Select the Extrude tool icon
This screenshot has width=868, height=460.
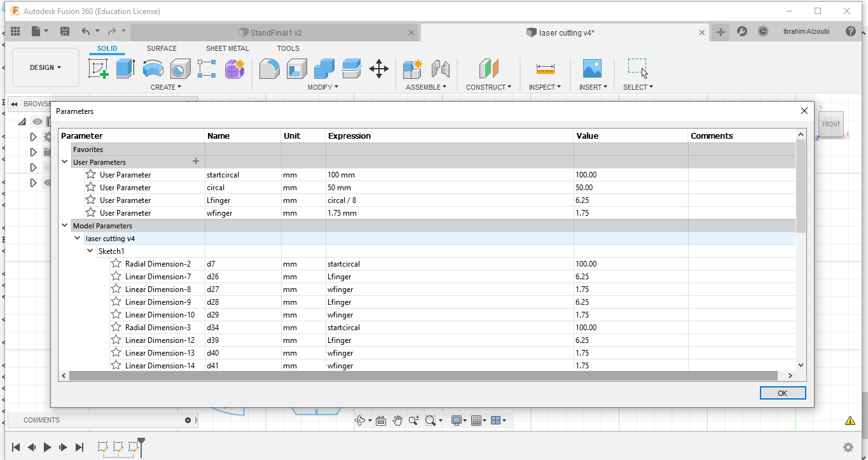(125, 68)
